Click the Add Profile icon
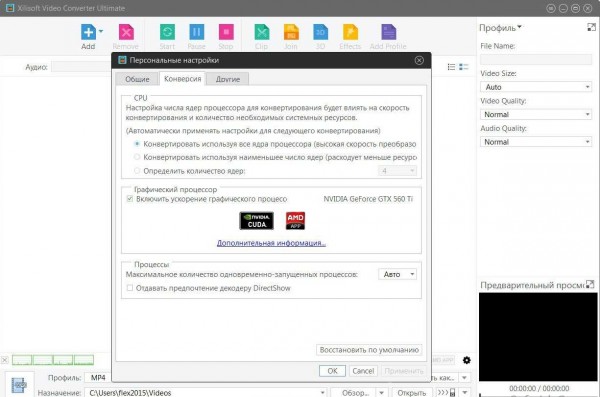Viewport: 600px width, 397px height. [388, 32]
